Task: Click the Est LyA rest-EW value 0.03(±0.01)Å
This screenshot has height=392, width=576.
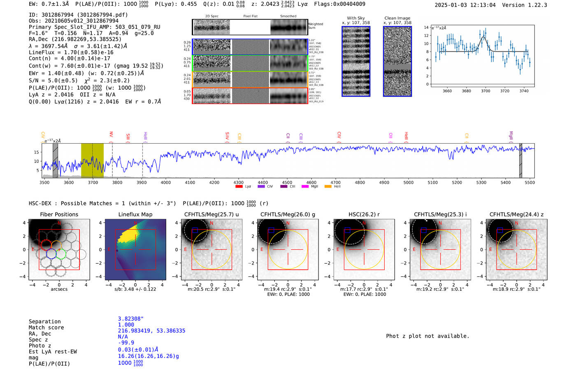Action: tap(138, 350)
